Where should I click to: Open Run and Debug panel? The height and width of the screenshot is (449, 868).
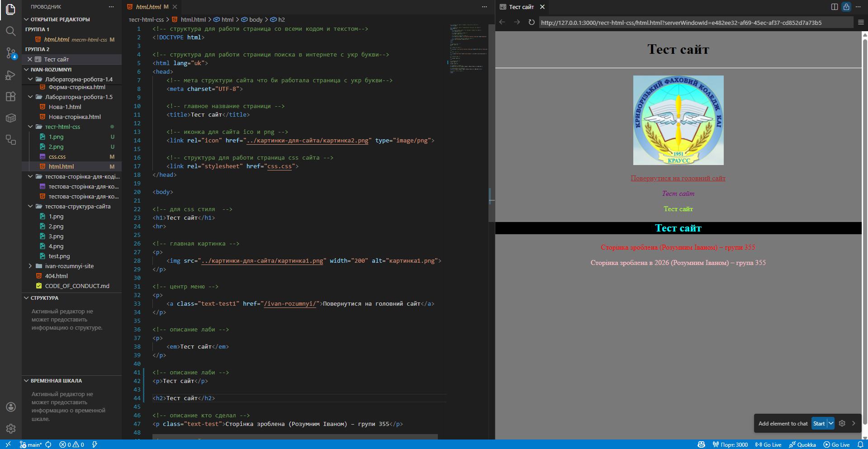[x=10, y=75]
